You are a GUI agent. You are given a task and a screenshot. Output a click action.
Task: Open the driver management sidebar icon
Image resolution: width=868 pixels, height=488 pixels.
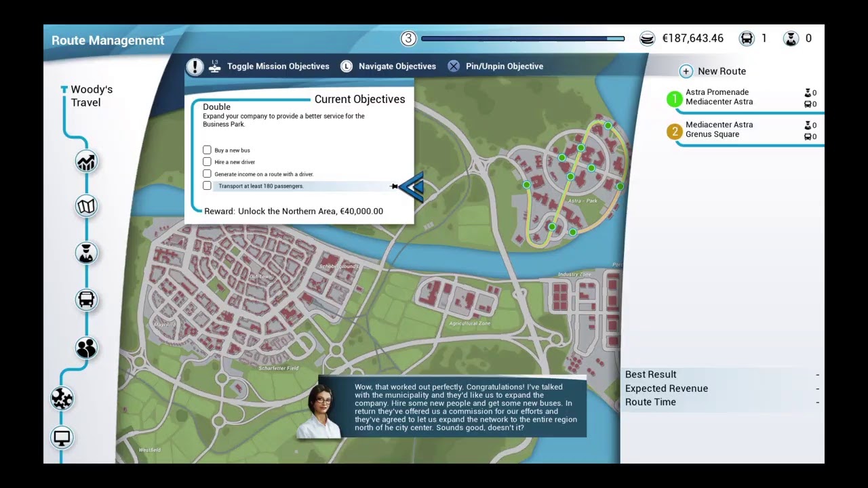(86, 253)
